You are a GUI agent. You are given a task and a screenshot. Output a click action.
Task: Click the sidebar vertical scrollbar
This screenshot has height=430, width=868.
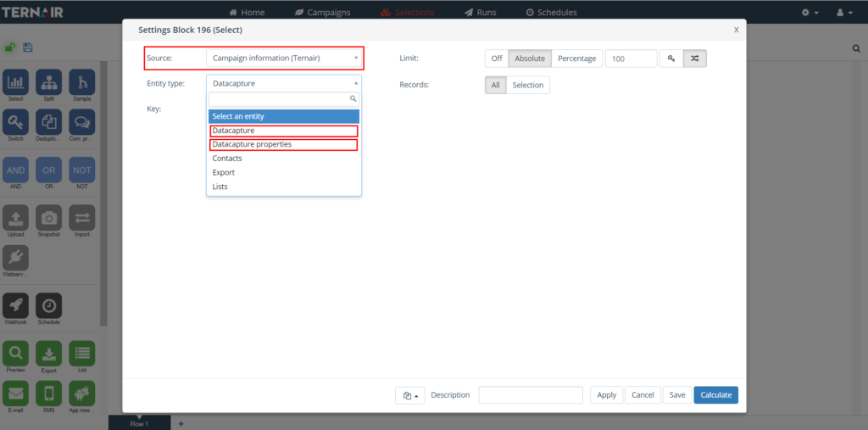[103, 194]
